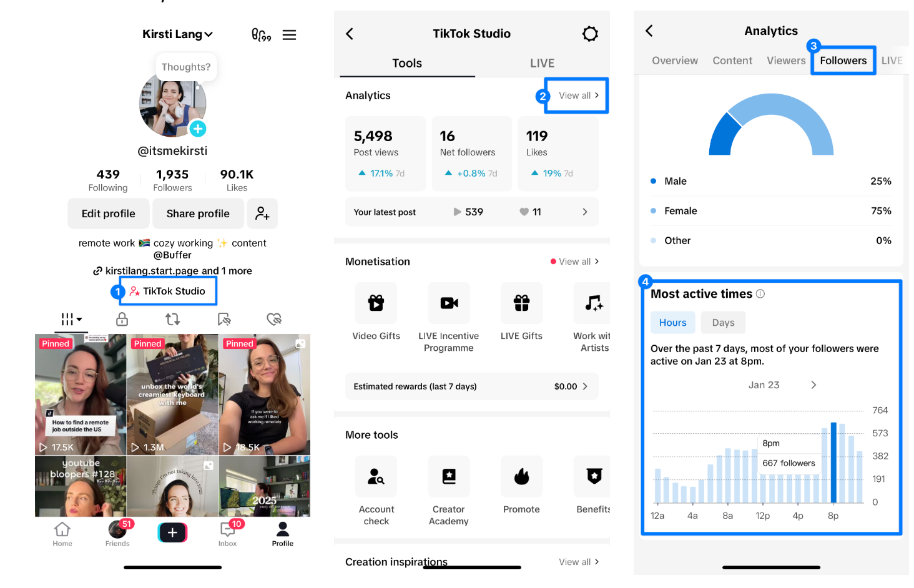Viewport: 914px width, 588px height.
Task: Switch to the Tools tab in TikTok Studio
Action: point(406,63)
